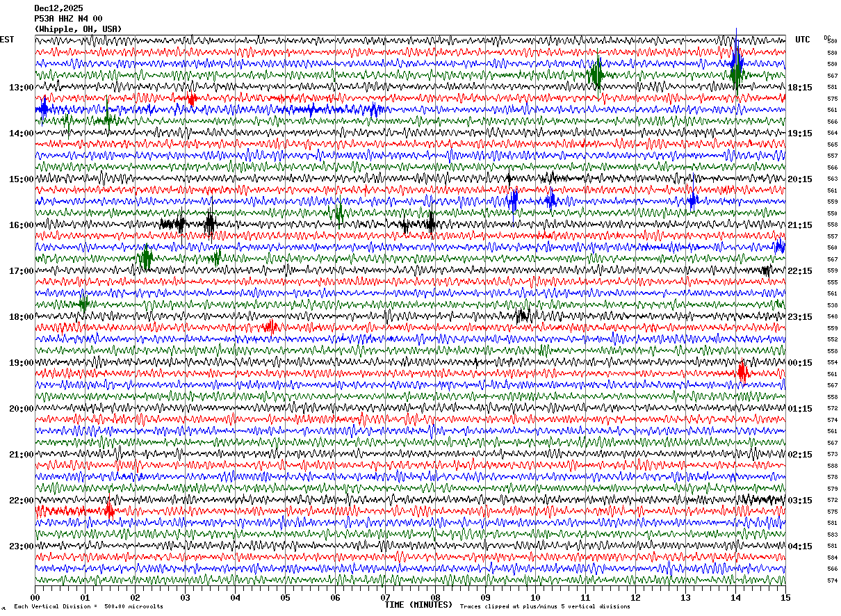Click minute 06 on the time axis

[335, 598]
